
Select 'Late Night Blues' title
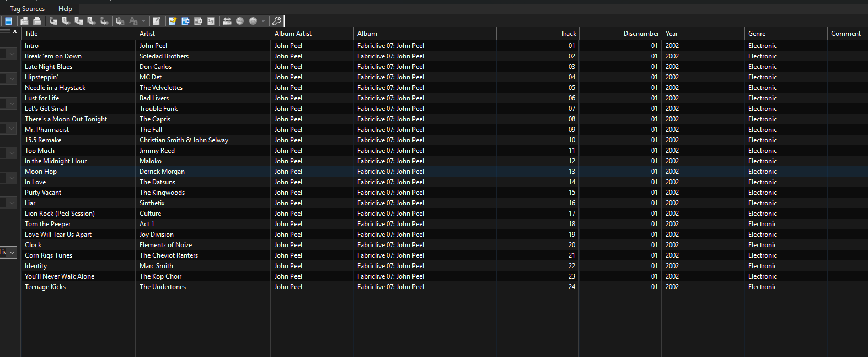coord(49,67)
